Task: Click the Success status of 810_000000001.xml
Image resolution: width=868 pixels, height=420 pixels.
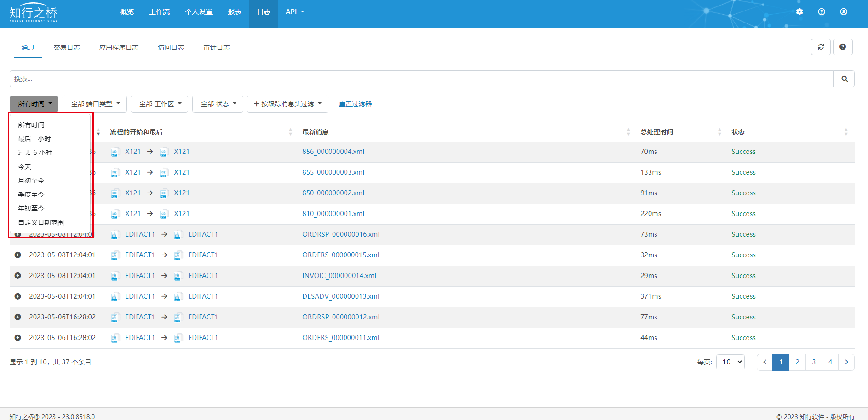Action: [x=743, y=214]
